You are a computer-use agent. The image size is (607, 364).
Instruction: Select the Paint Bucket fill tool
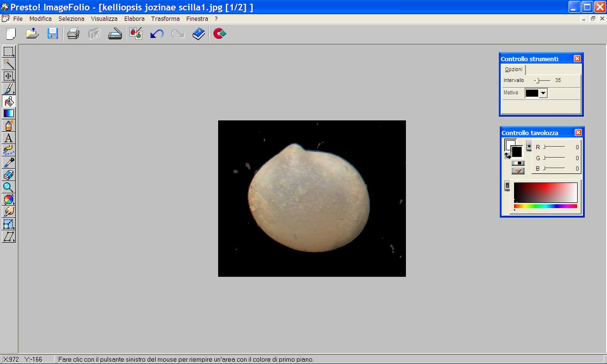(9, 101)
